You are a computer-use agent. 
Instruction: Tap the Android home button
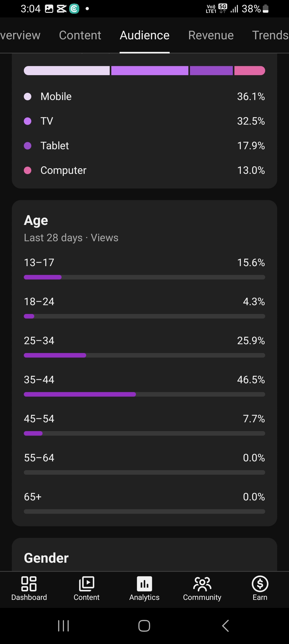click(144, 626)
